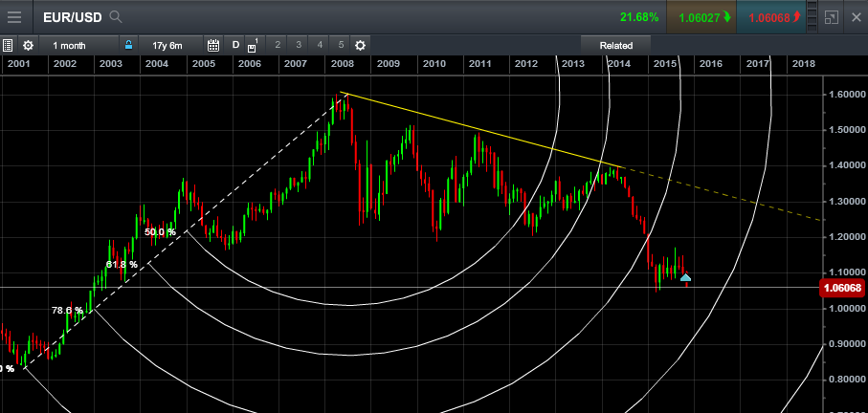The width and height of the screenshot is (868, 413).
Task: Click the 21.68% change value
Action: [x=639, y=17]
